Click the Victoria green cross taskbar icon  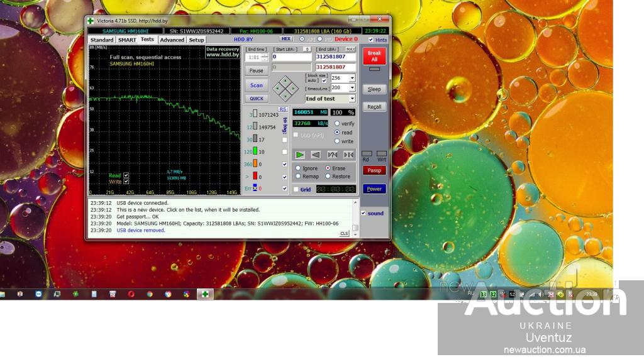click(x=205, y=294)
